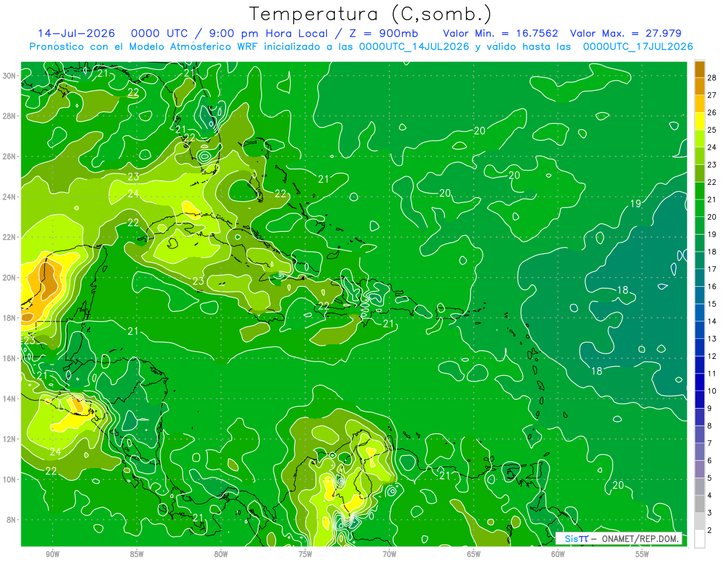The width and height of the screenshot is (728, 562).
Task: Pick the yellow legend swatch between 25 and 26
Action: coord(699,121)
